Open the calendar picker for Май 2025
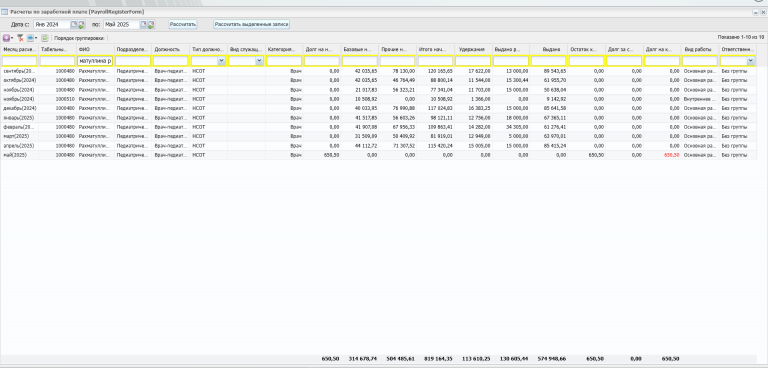The image size is (768, 368). (x=144, y=24)
